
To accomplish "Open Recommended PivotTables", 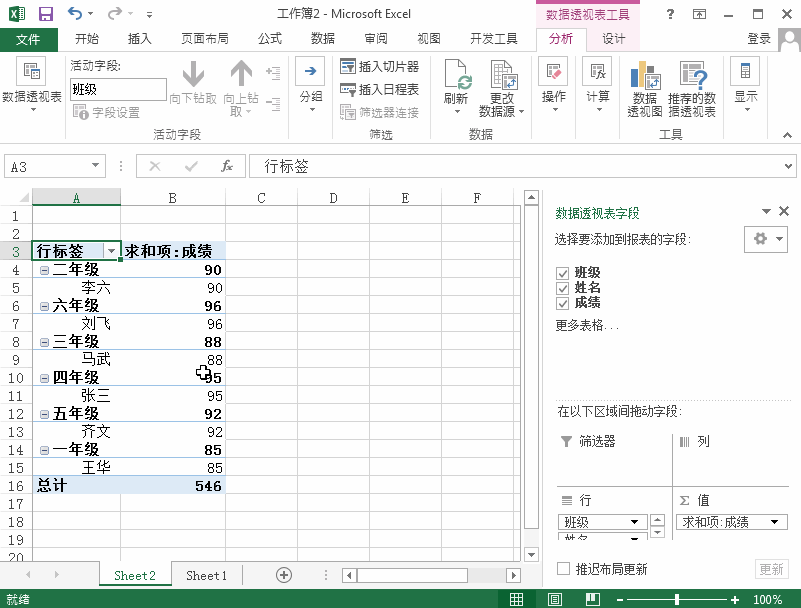I will pos(692,88).
